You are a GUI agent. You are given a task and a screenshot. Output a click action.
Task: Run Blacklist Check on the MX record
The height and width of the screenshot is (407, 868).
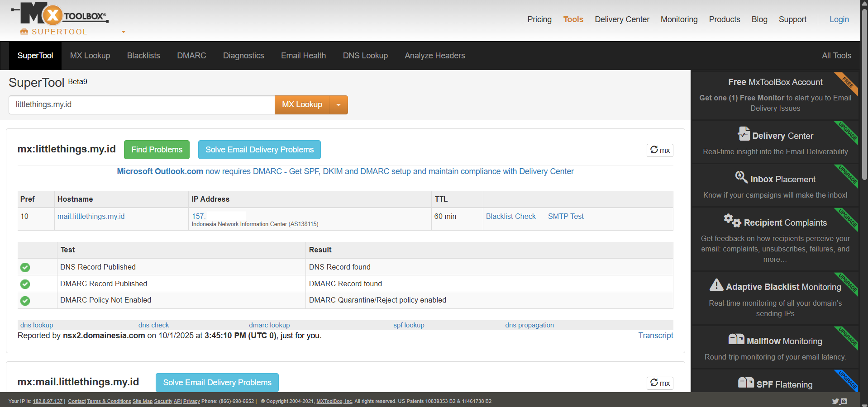(x=510, y=216)
